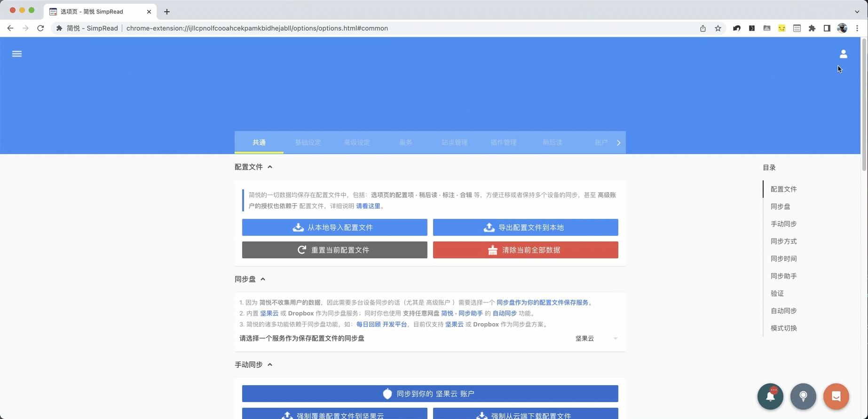Viewport: 868px width, 419px height.
Task: Jump to 模式切换 in the 目录
Action: click(783, 328)
